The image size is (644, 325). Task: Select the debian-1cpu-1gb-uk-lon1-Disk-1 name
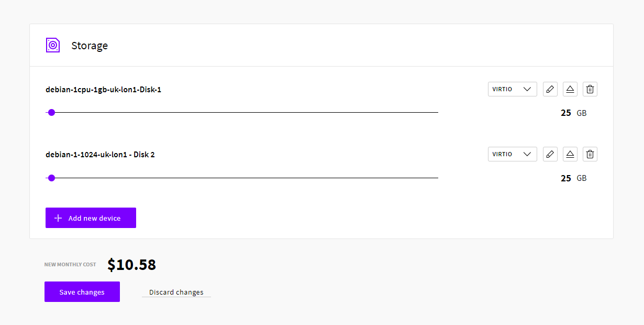(103, 90)
